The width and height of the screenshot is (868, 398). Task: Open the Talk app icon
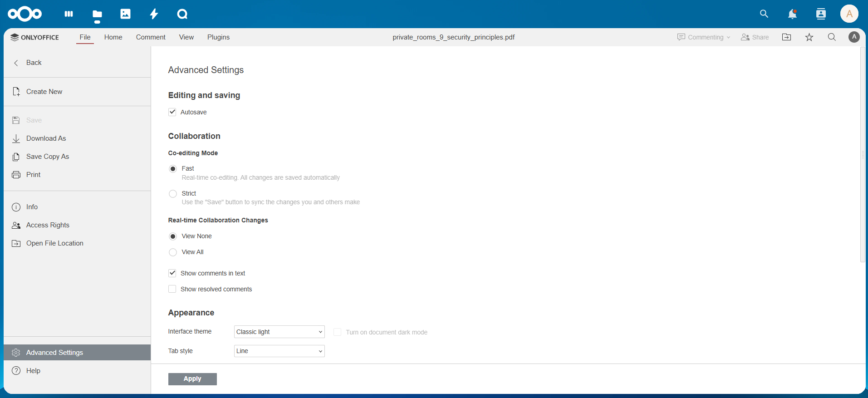[x=182, y=14]
